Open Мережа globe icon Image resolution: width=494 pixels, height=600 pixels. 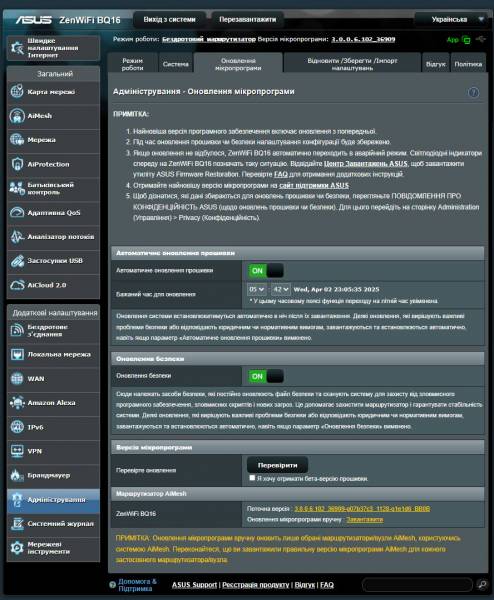point(17,140)
